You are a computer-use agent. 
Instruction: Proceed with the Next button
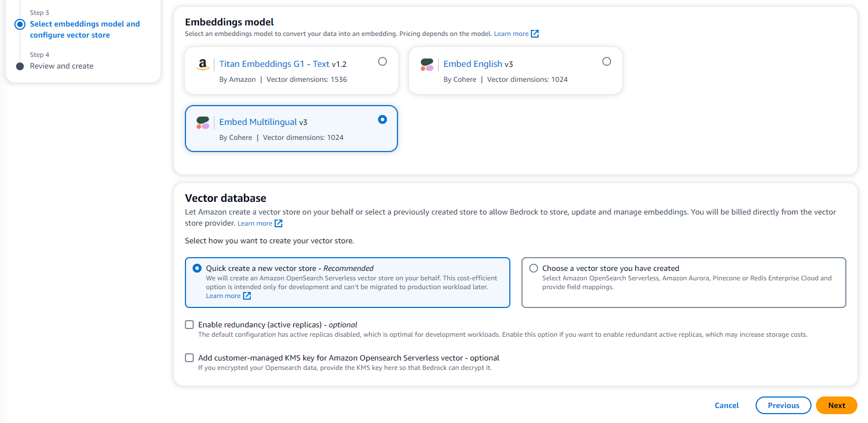[836, 405]
